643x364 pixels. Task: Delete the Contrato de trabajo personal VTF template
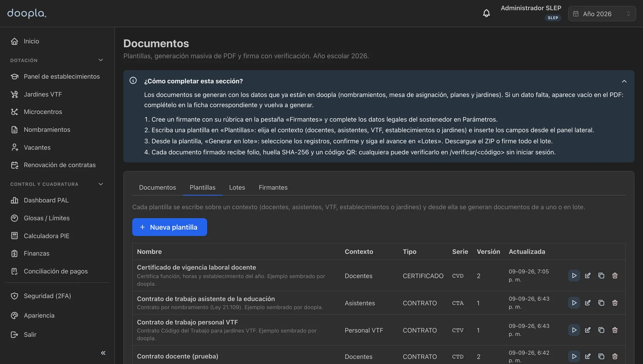[615, 330]
